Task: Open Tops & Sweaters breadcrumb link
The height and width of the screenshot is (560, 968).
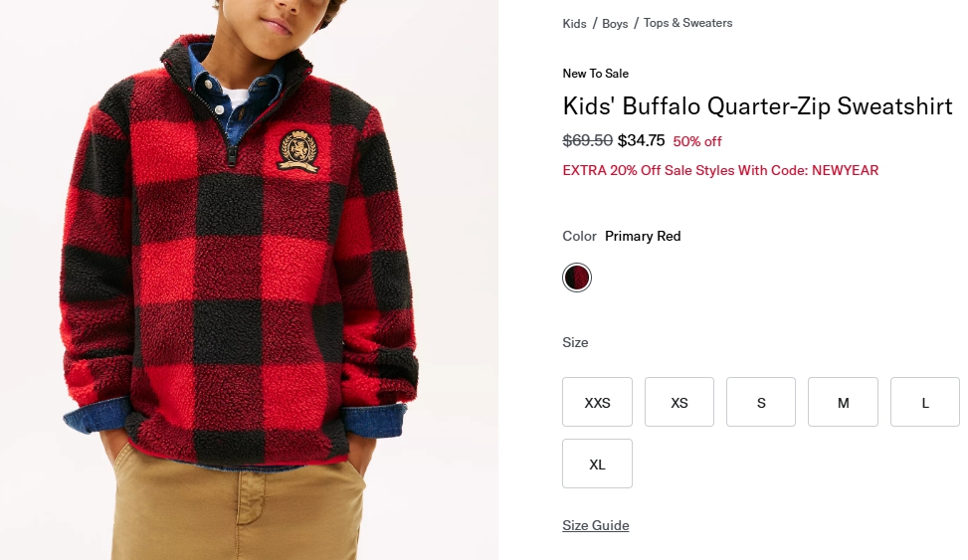Action: coord(687,23)
